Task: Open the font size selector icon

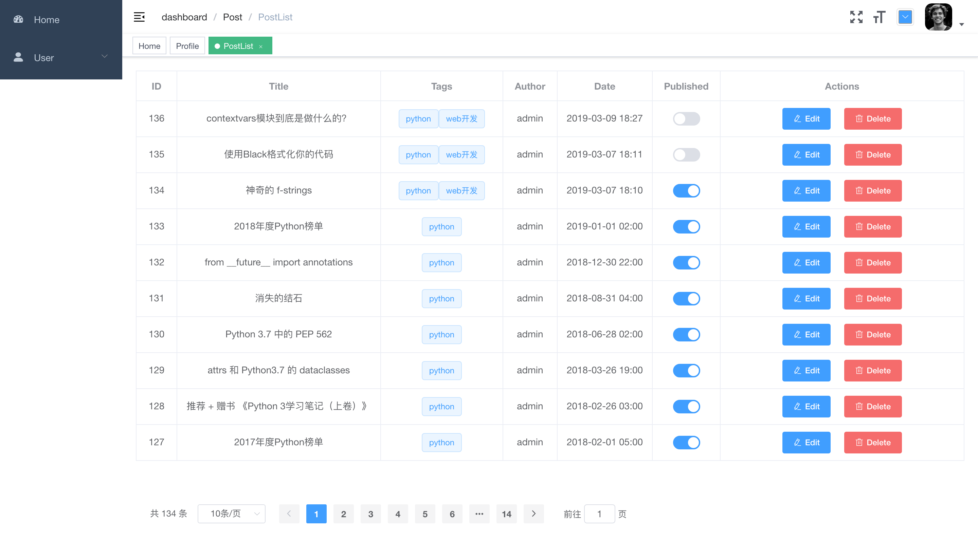Action: [x=879, y=17]
